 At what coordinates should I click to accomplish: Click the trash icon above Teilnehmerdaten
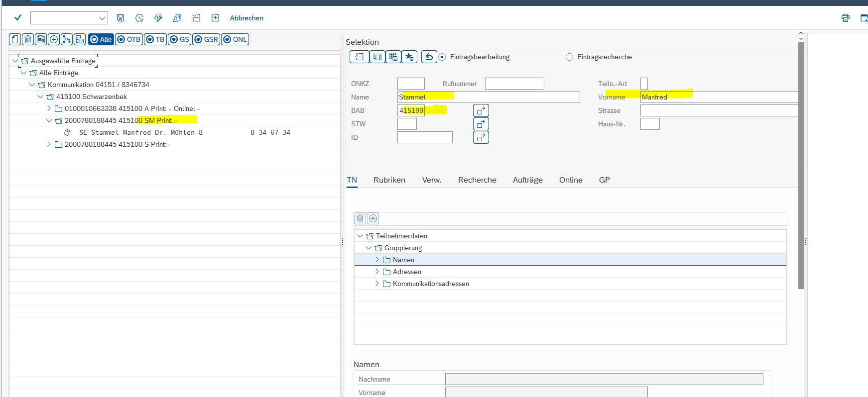point(360,218)
